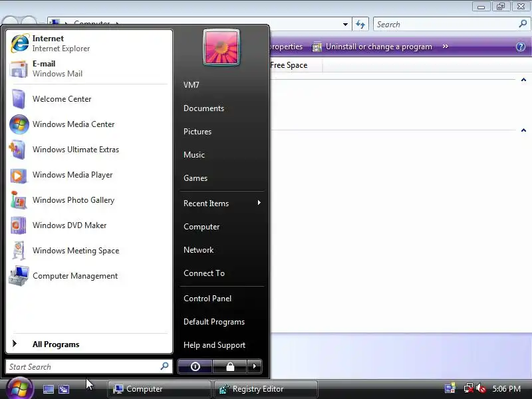Open Default Programs
The height and width of the screenshot is (399, 532).
(221, 322)
